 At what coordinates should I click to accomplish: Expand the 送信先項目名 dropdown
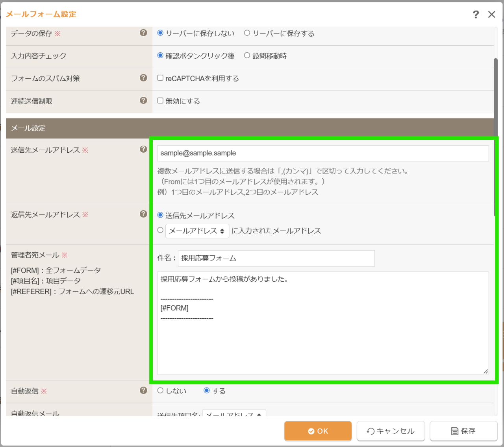234,414
